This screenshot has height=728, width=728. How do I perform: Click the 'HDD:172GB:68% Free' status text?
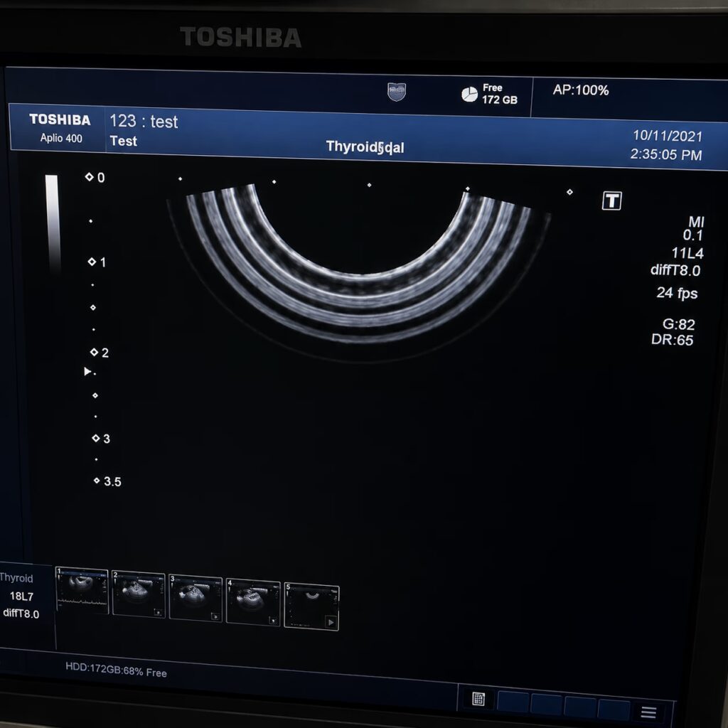tap(116, 670)
